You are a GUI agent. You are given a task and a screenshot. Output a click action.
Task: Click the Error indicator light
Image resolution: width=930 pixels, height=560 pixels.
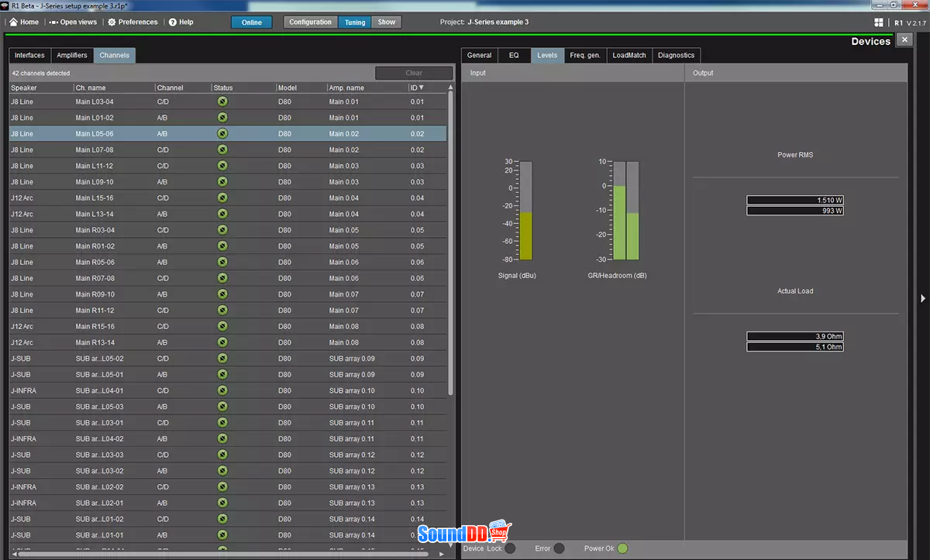(559, 548)
